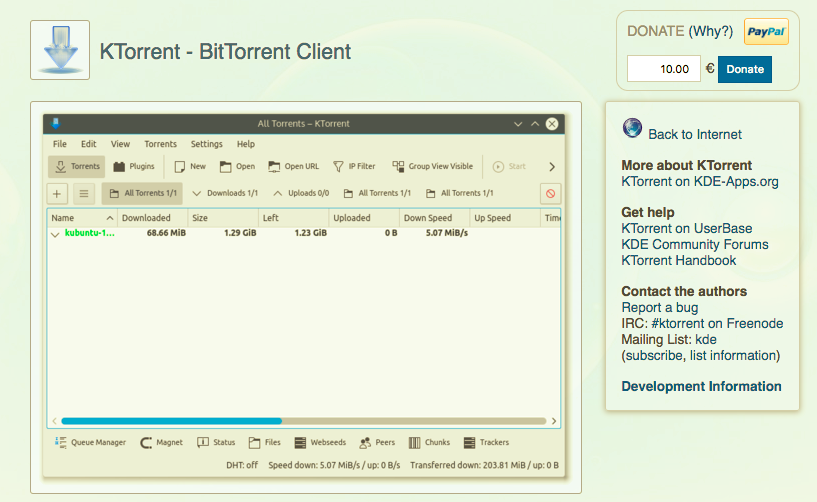Screen dimensions: 817x502
Task: Open the Edit menu
Action: pos(89,144)
